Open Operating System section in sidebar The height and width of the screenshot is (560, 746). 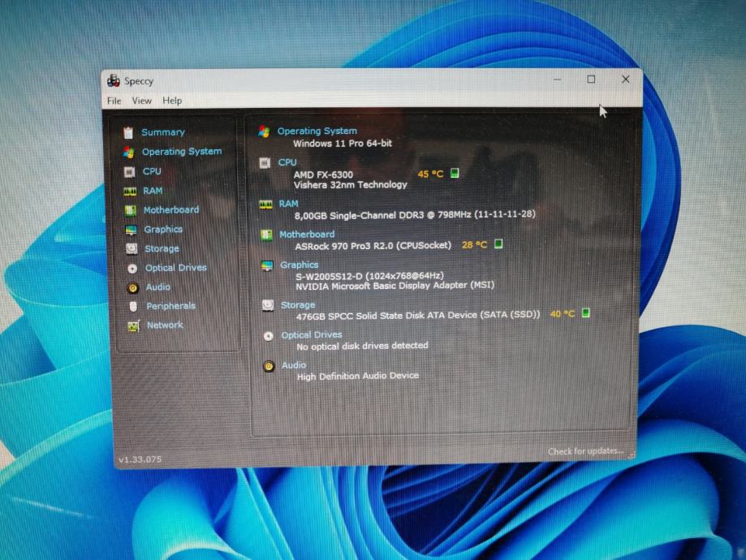[182, 152]
